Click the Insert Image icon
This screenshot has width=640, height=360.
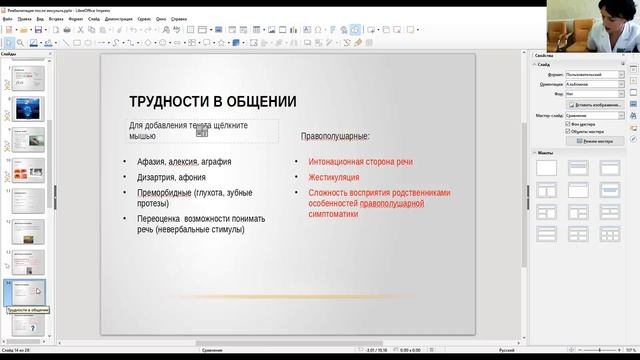pyautogui.click(x=271, y=30)
